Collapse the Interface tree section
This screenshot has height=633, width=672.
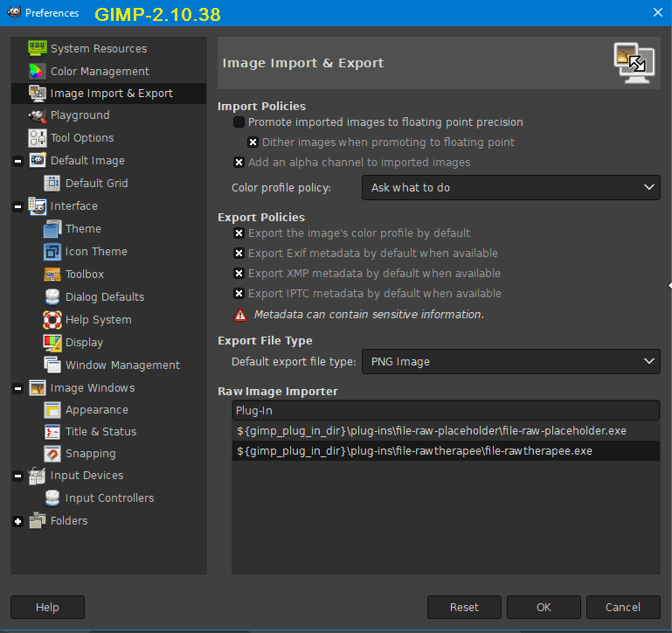(18, 206)
